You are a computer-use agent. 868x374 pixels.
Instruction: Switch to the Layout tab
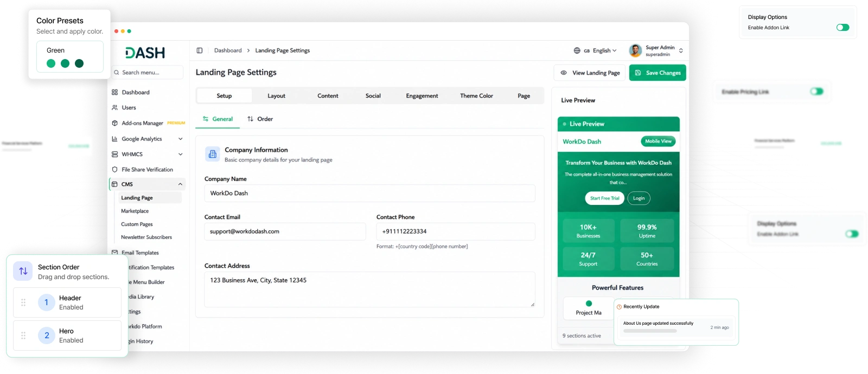(276, 96)
